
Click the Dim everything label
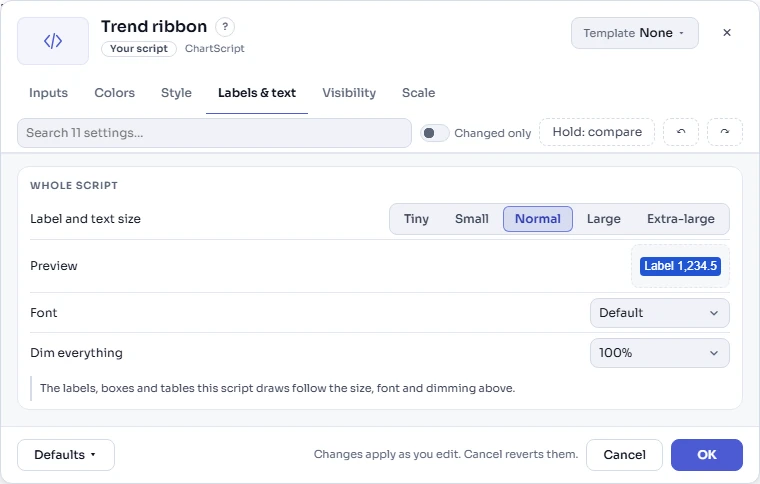pyautogui.click(x=76, y=353)
